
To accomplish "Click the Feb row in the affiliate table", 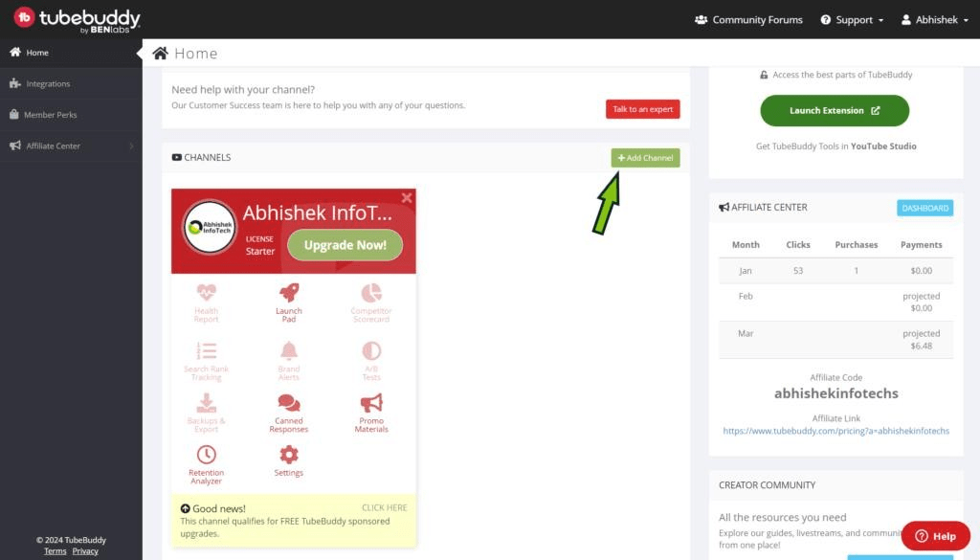I will coord(835,302).
